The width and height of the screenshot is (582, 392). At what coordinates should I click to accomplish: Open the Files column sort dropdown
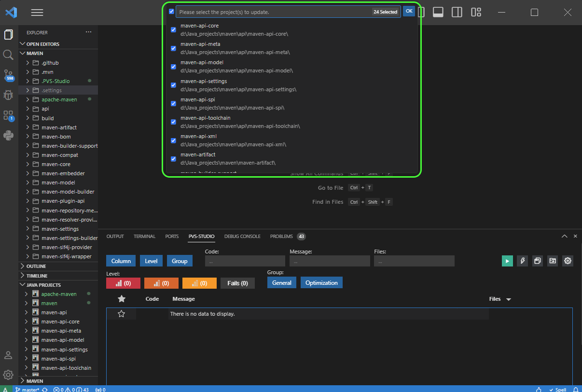click(508, 299)
